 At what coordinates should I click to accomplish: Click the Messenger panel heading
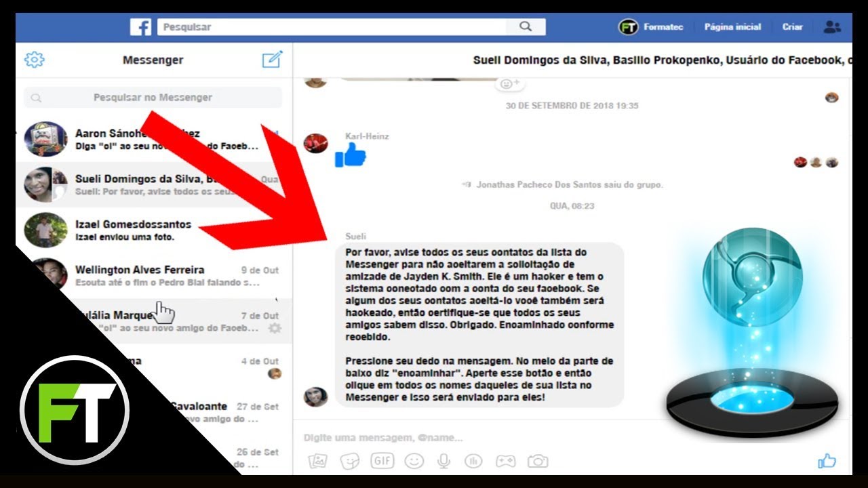(x=153, y=60)
